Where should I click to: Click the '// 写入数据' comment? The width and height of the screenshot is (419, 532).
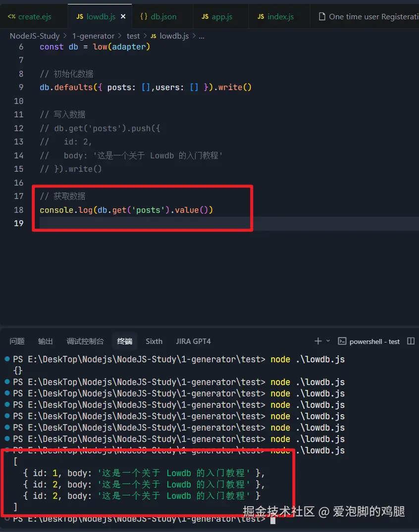62,115
